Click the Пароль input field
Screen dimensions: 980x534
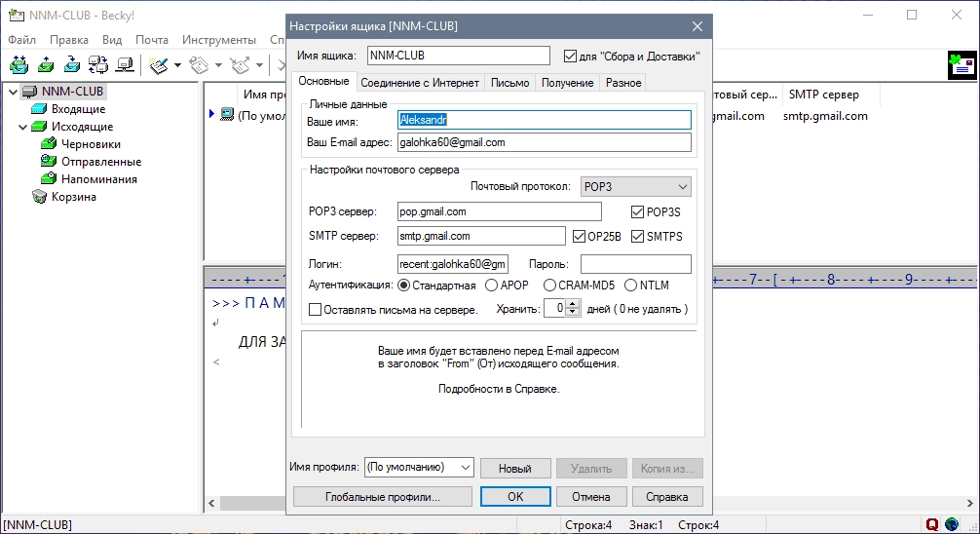coord(636,264)
